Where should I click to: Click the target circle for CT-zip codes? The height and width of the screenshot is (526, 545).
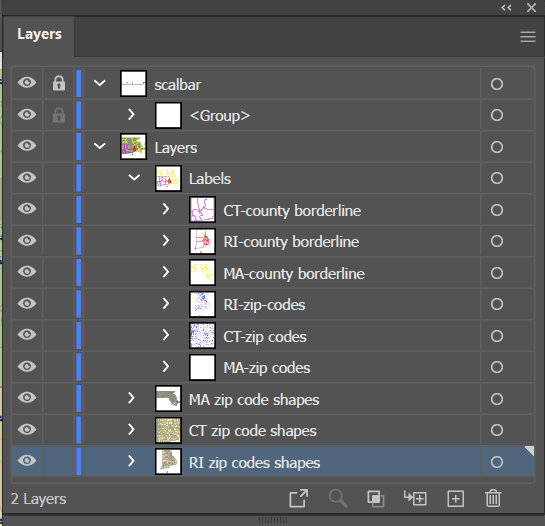pos(497,336)
